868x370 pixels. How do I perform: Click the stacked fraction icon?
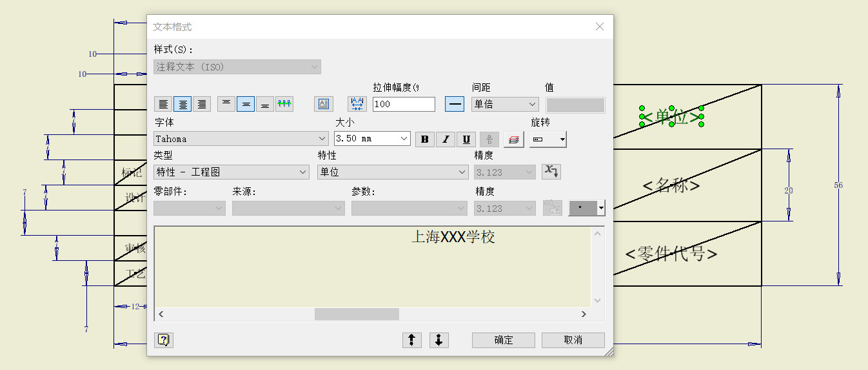point(489,139)
